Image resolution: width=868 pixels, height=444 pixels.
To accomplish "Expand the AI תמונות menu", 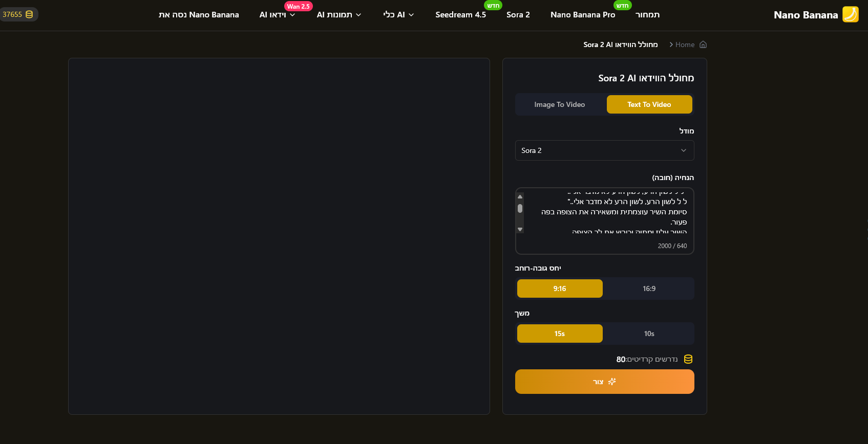I will click(339, 15).
